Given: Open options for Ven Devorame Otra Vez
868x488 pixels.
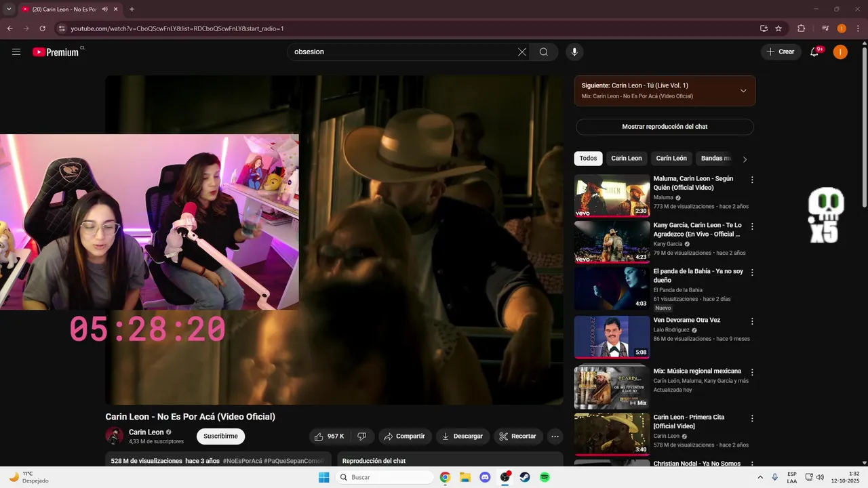Looking at the screenshot, I should [x=752, y=321].
